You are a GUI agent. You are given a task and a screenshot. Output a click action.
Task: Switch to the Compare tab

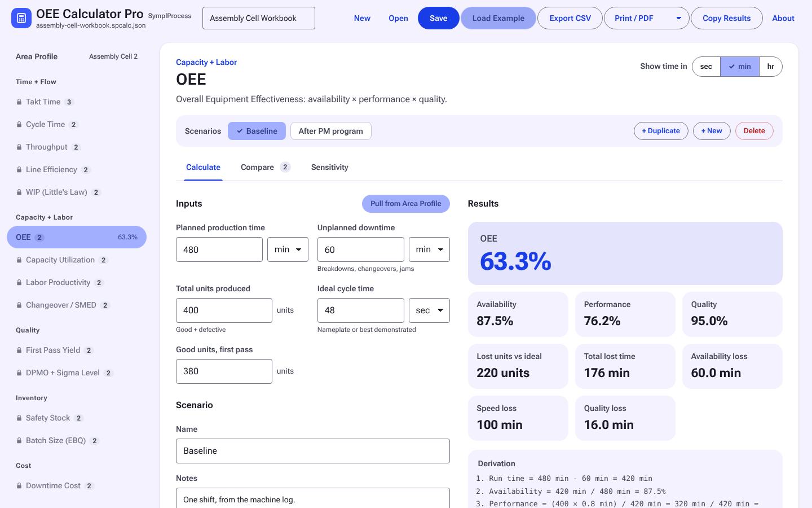pos(265,168)
